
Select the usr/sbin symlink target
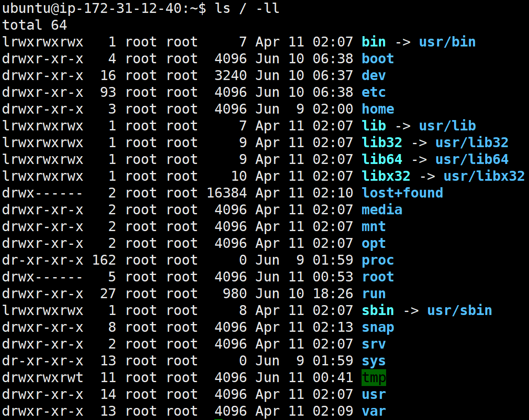coord(460,311)
